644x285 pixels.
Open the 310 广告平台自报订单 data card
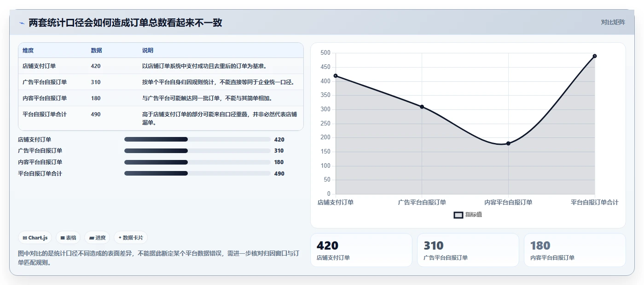(x=468, y=250)
